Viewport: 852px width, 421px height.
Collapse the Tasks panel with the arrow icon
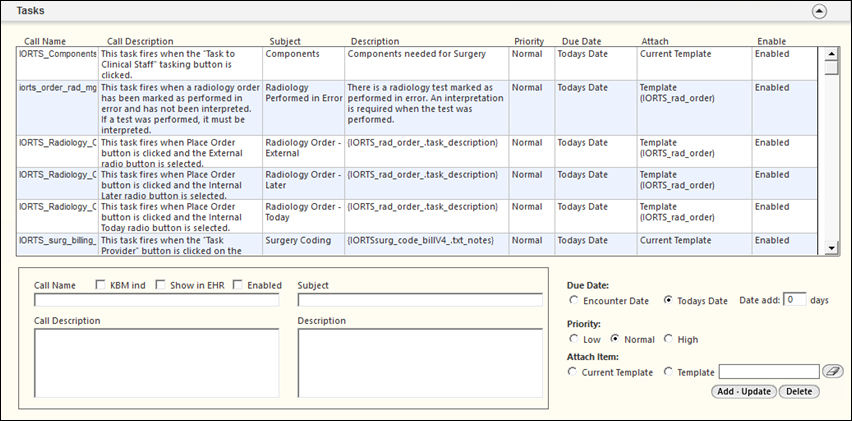pos(819,11)
